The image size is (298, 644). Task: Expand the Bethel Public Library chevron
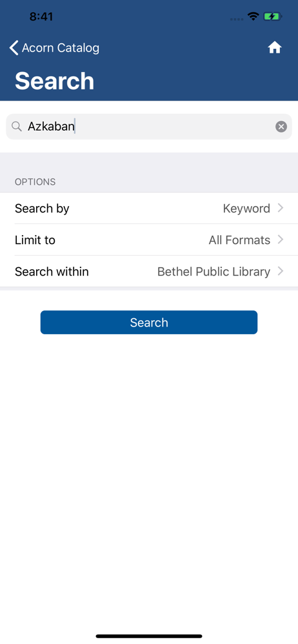tap(281, 271)
